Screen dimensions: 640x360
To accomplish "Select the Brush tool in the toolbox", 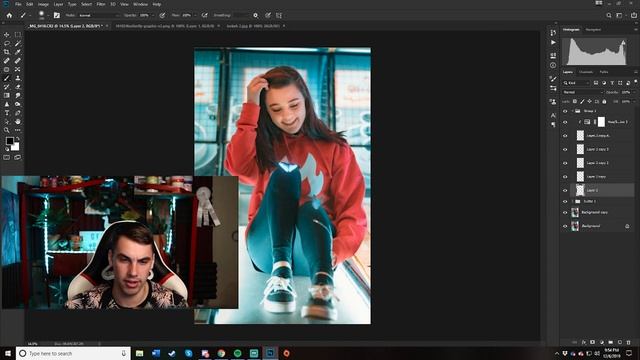I will click(x=7, y=78).
